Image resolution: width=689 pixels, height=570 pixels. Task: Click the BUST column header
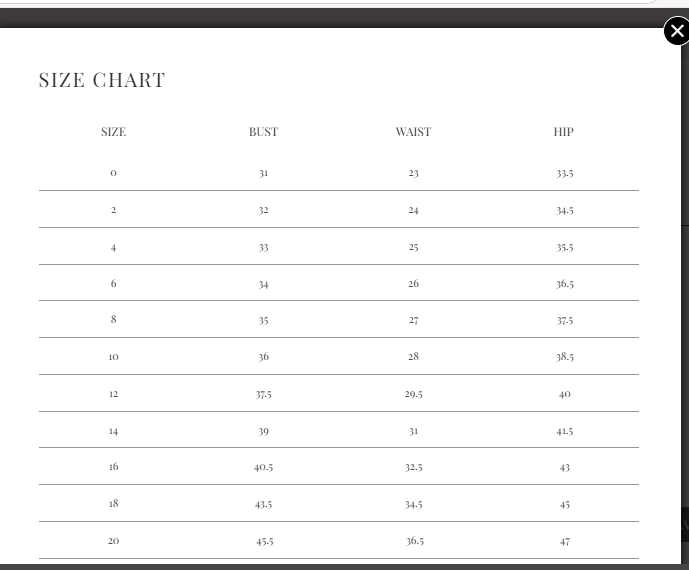click(263, 132)
